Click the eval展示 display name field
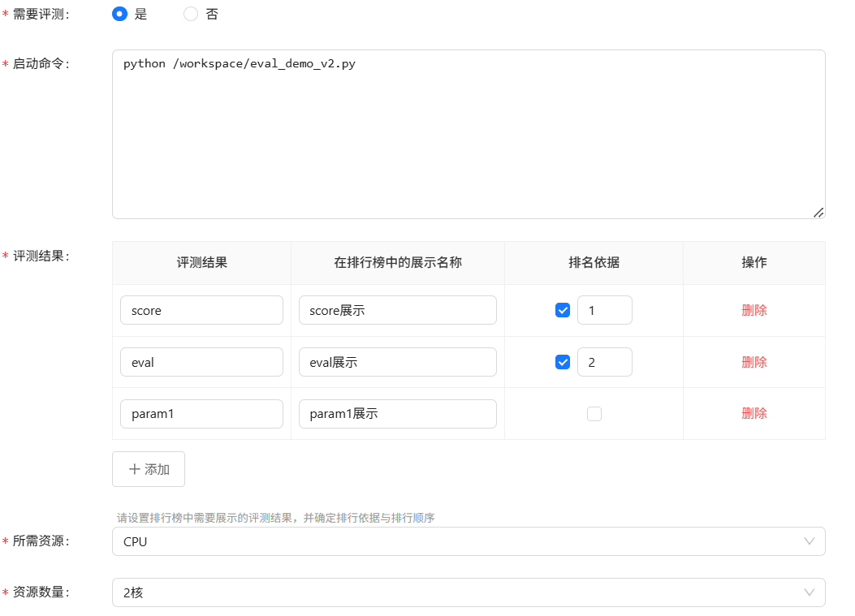 (398, 362)
